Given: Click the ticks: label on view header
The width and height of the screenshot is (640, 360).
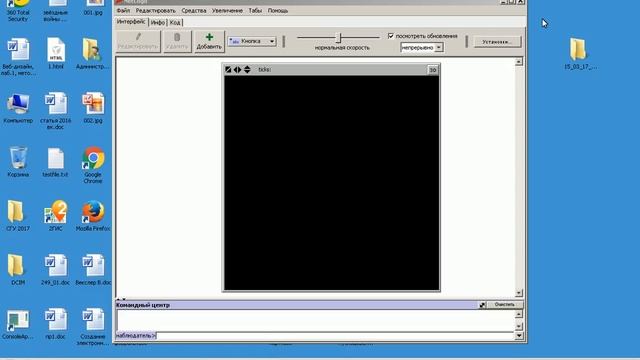Looking at the screenshot, I should 264,70.
